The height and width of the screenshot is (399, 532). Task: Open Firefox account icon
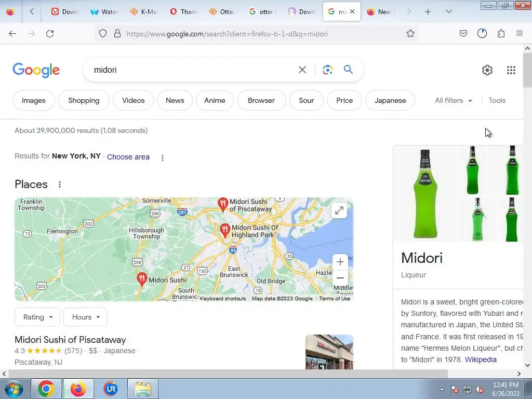[482, 34]
